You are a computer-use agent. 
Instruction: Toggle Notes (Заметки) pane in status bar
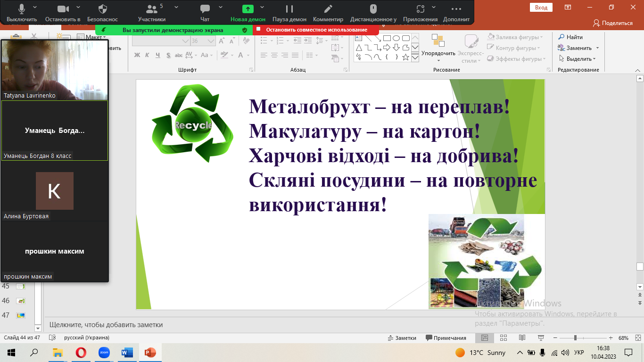point(402,338)
